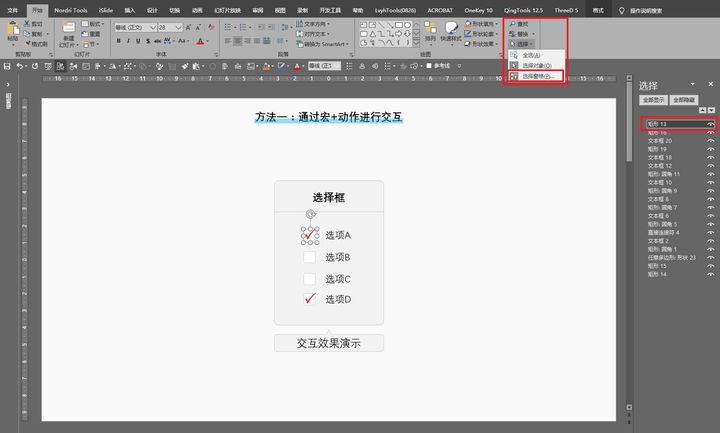Viewport: 720px width, 433px height.
Task: Choose 全选 from the select menu
Action: pyautogui.click(x=530, y=55)
